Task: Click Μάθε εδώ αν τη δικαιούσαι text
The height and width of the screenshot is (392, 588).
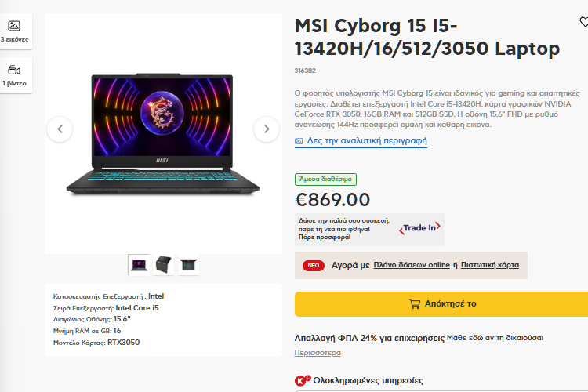Action: point(495,338)
